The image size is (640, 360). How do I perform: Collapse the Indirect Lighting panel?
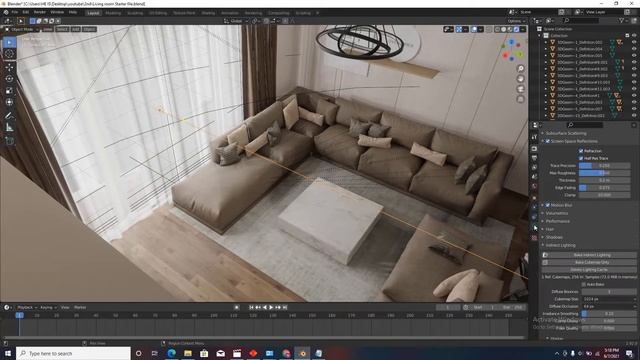[x=560, y=245]
